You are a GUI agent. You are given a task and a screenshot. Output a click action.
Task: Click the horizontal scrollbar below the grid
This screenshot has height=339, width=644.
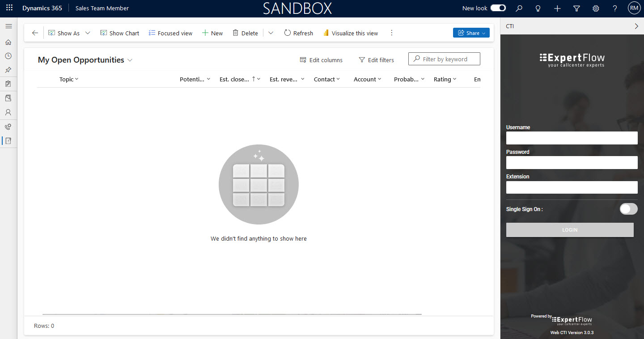pos(232,314)
